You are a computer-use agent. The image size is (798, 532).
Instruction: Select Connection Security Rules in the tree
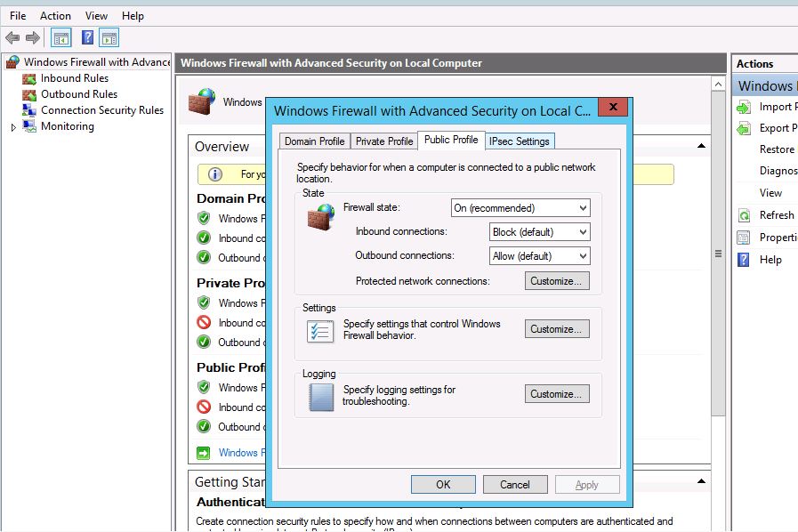102,110
